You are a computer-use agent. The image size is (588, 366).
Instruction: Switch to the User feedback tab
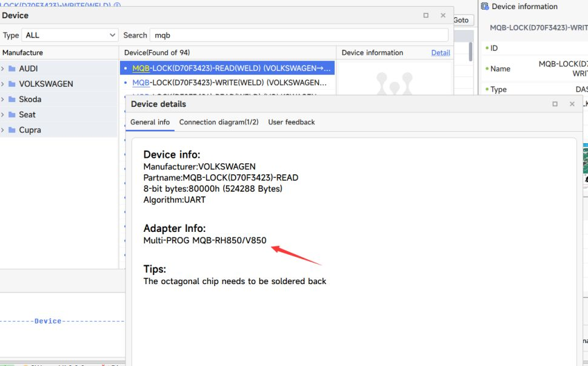(292, 123)
